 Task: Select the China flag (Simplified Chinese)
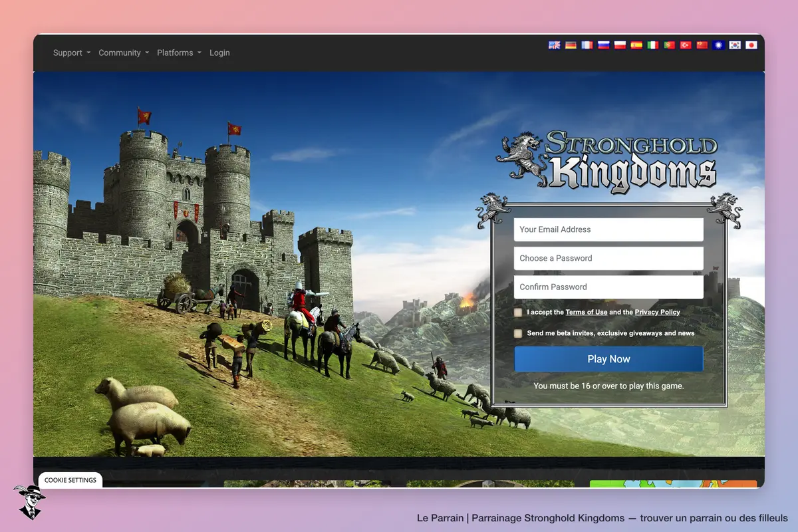click(x=702, y=45)
